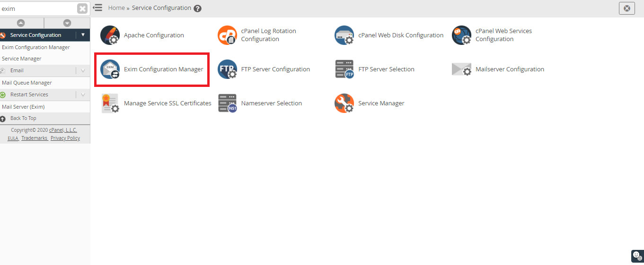Open Mail Queue Manager in sidebar
Viewport: 644px width, 265px height.
(27, 83)
